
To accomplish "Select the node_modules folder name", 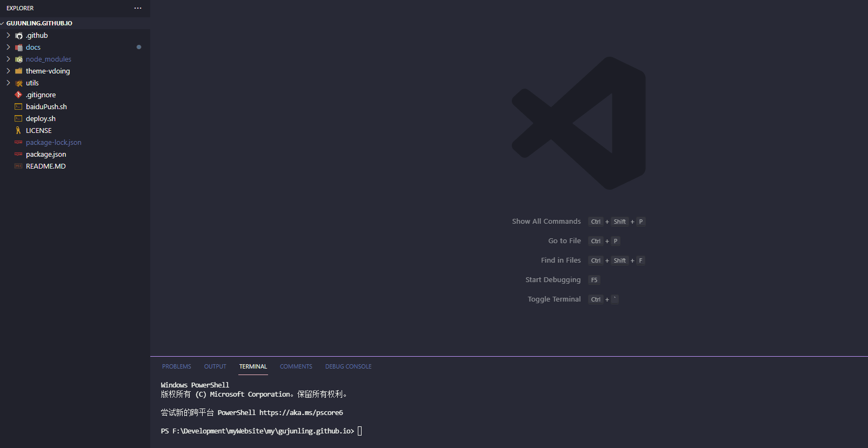I will [x=49, y=59].
